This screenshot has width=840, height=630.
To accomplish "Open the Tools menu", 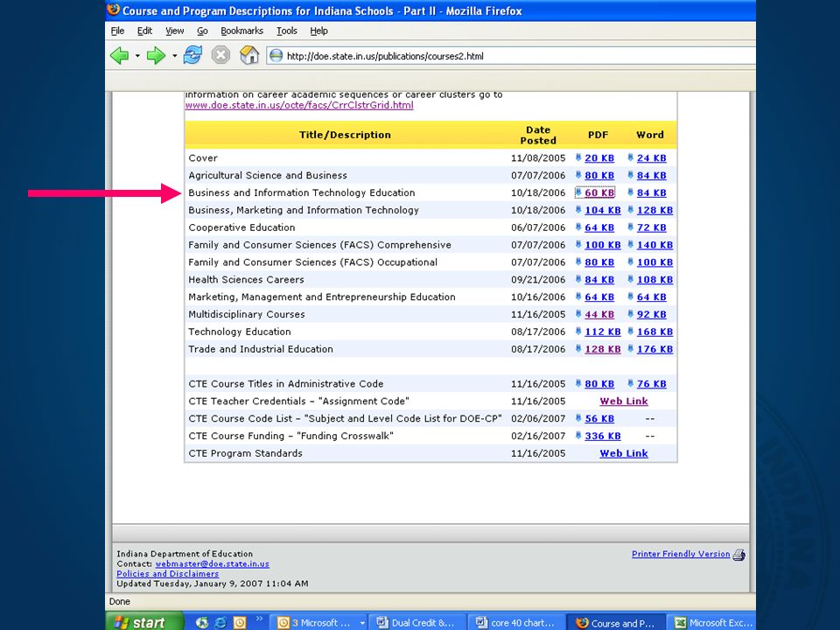I will [287, 31].
